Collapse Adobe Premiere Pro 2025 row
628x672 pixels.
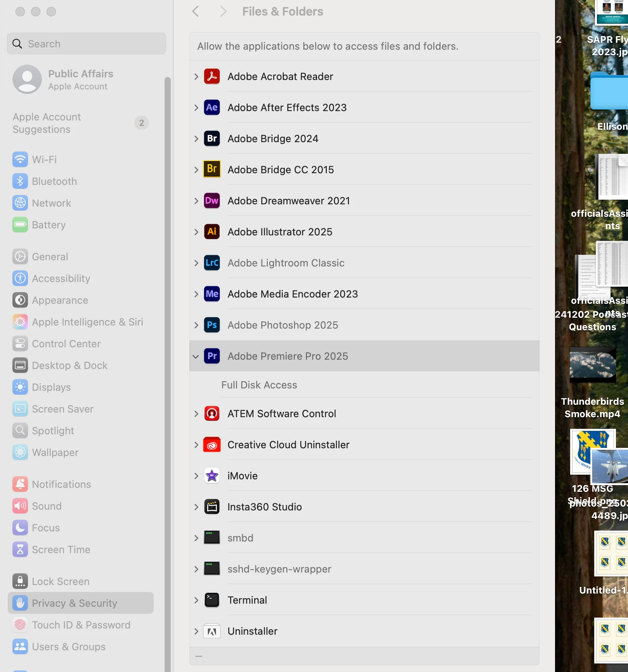click(196, 356)
